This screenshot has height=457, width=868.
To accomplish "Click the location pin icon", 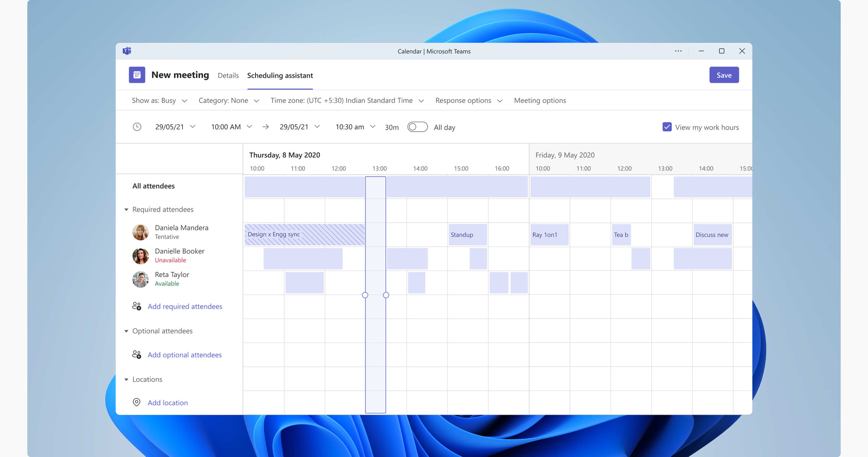I will (x=137, y=402).
